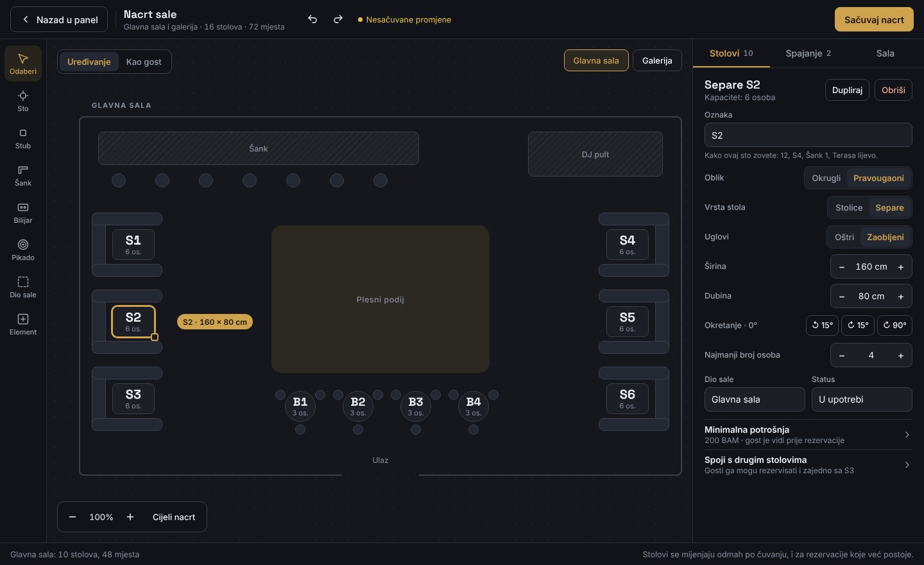Expand Minimalna potrošnja settings
The image size is (924, 565).
(x=808, y=435)
